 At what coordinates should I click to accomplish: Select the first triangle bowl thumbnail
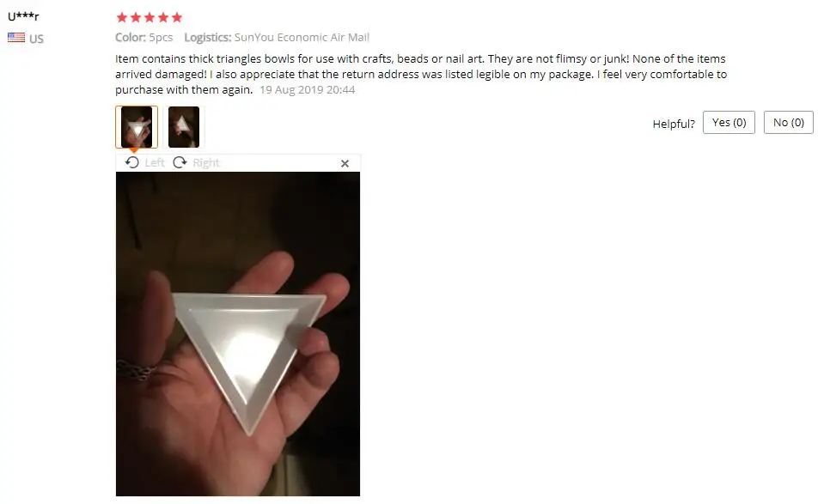pos(137,127)
